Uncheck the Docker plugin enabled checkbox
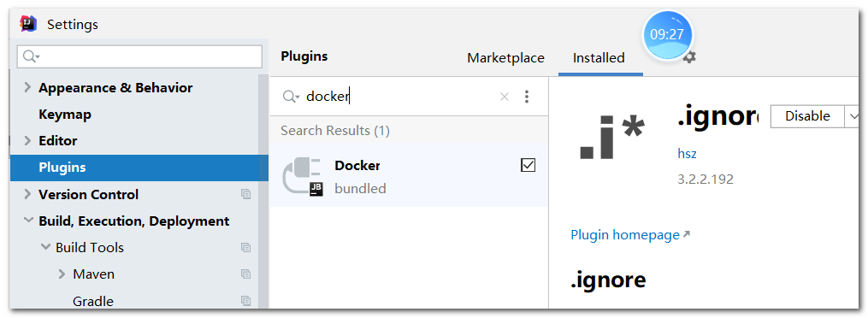The height and width of the screenshot is (318, 868). pos(528,165)
